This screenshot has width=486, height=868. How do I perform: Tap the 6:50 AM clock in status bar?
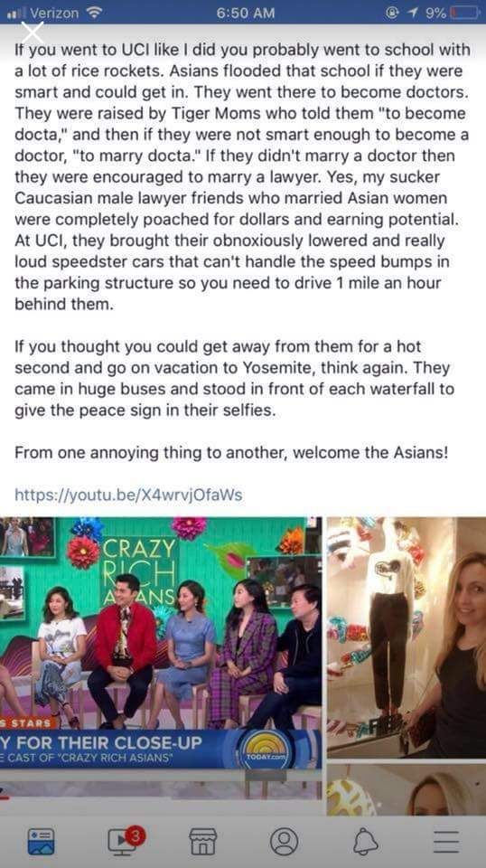(245, 12)
